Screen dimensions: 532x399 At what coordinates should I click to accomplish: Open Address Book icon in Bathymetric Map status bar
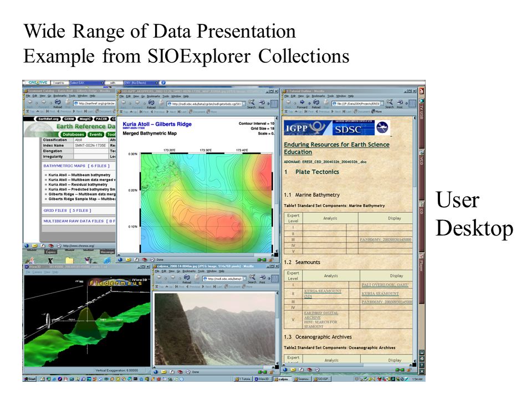coord(144,259)
